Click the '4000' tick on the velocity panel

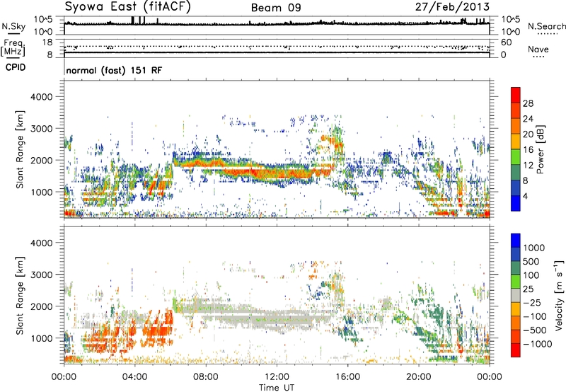[41, 243]
